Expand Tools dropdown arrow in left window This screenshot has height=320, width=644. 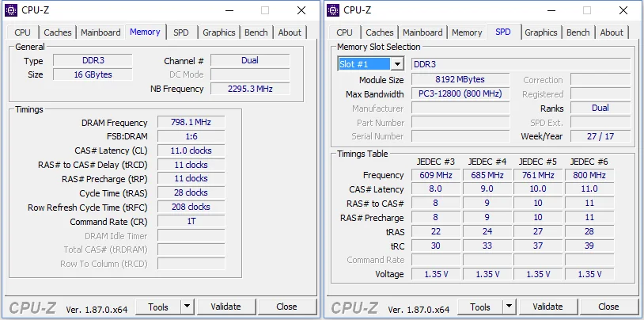pyautogui.click(x=188, y=307)
